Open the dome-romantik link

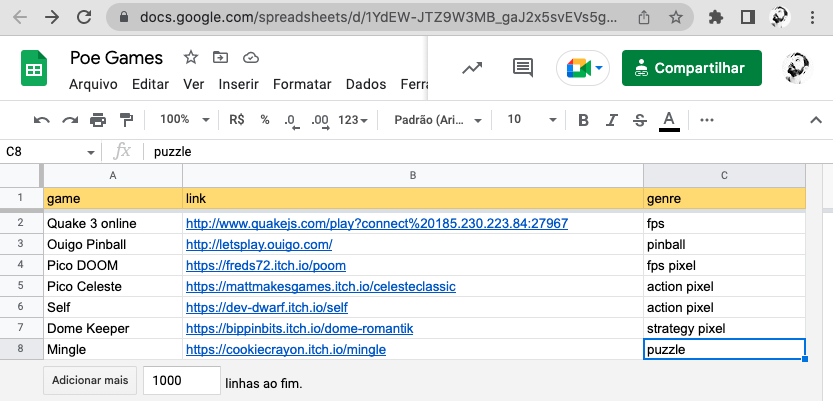(300, 329)
